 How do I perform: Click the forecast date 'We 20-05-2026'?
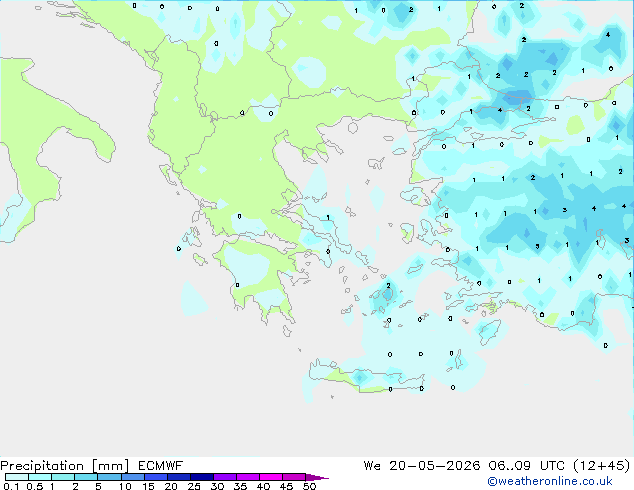421,466
